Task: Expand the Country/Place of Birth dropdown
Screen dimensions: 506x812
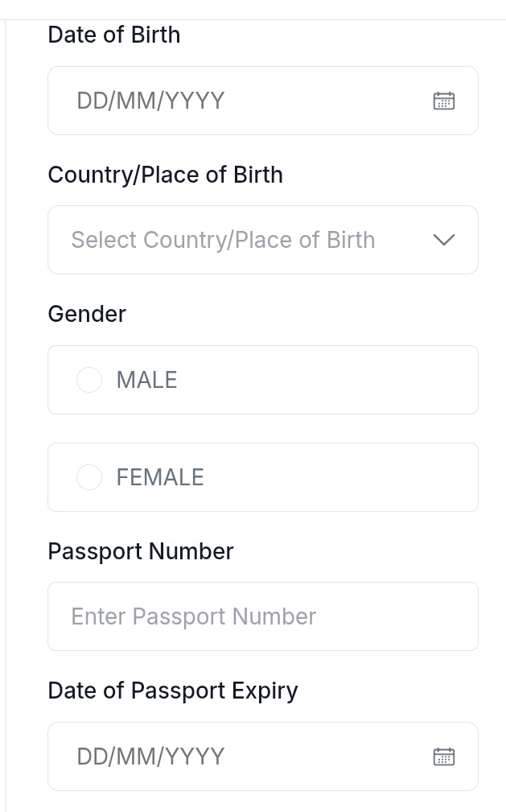Action: click(x=262, y=240)
